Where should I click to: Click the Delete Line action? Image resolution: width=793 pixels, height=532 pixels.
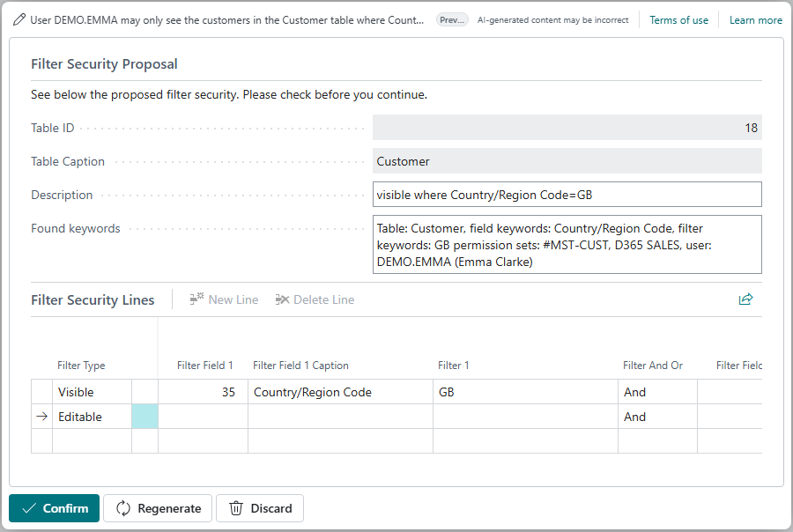tap(315, 299)
